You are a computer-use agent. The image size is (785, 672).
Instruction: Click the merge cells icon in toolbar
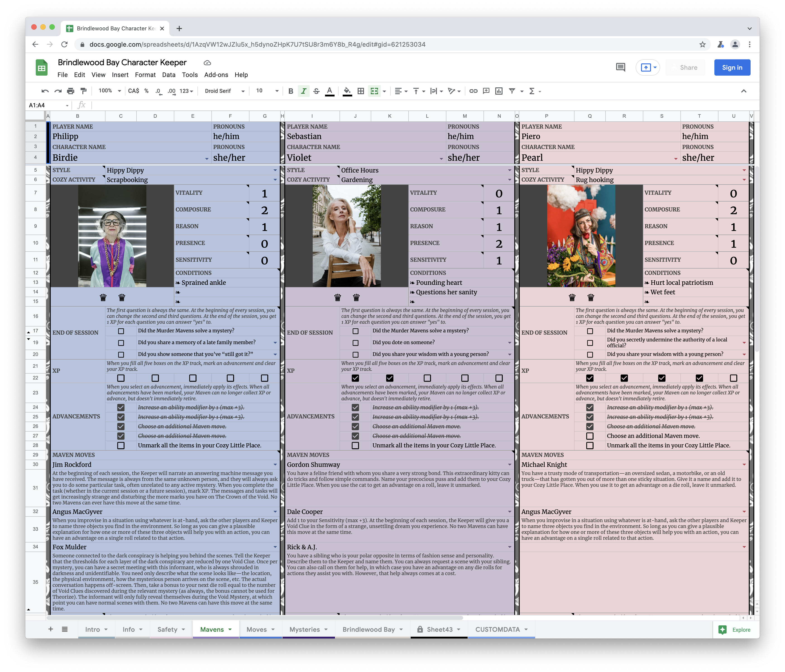pyautogui.click(x=375, y=90)
